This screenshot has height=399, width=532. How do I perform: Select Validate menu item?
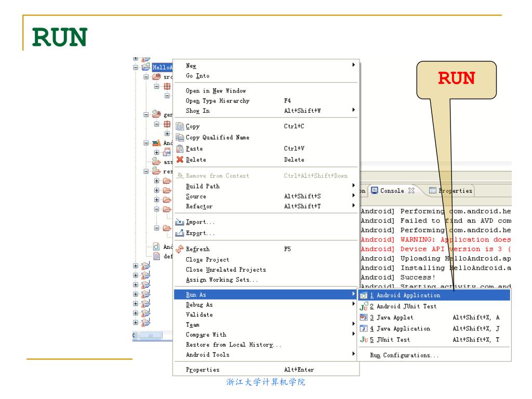[266, 314]
